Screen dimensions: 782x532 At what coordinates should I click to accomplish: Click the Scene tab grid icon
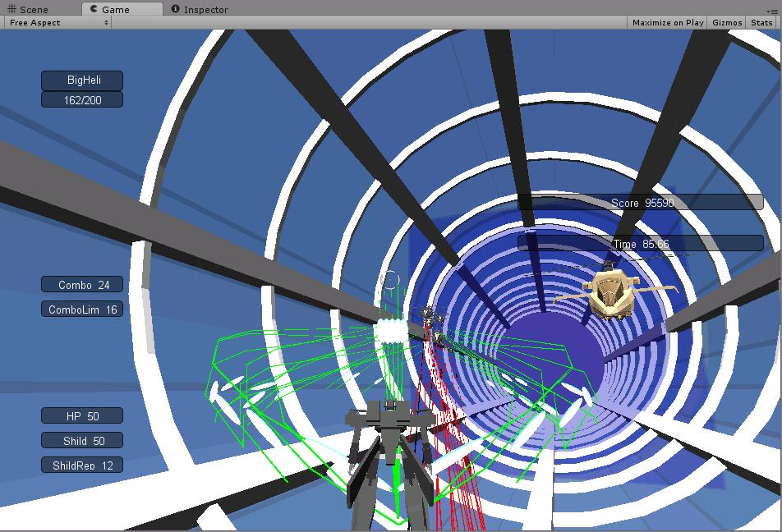click(12, 9)
